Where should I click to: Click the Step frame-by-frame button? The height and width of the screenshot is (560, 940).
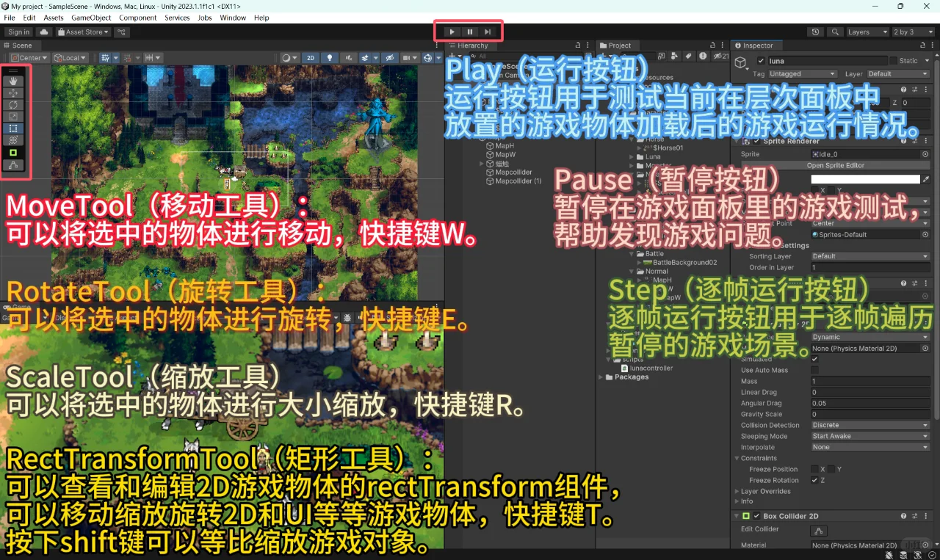[487, 32]
